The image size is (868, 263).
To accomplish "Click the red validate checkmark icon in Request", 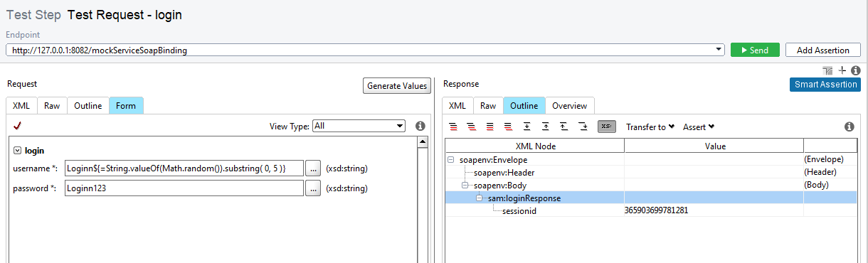I will tap(17, 126).
